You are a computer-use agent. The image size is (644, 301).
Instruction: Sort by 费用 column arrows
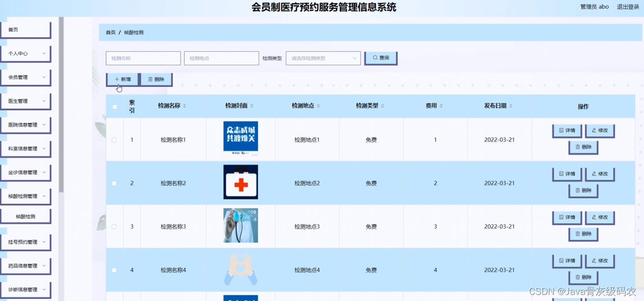click(441, 106)
